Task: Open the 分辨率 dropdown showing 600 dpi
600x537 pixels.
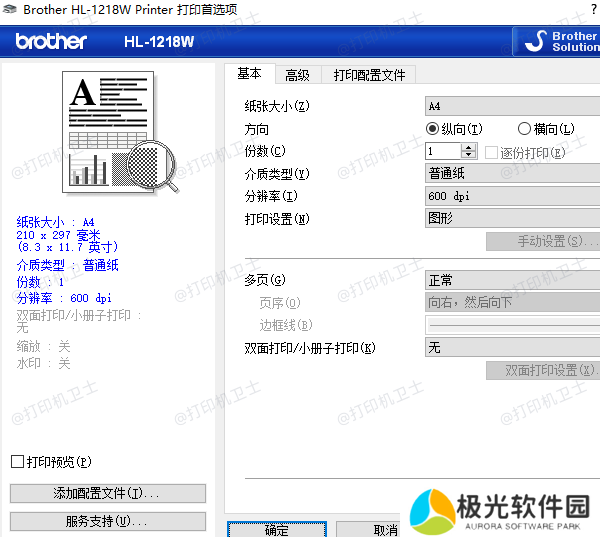Action: [x=512, y=196]
